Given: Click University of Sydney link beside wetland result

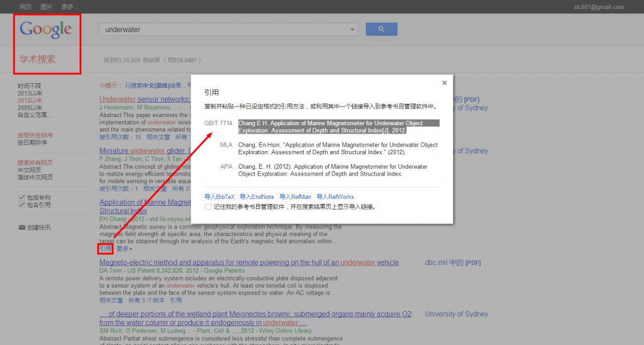Looking at the screenshot, I should click(457, 314).
